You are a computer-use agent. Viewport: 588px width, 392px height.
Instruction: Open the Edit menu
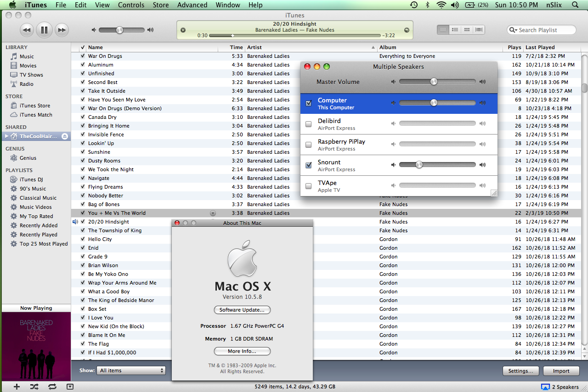pos(80,5)
